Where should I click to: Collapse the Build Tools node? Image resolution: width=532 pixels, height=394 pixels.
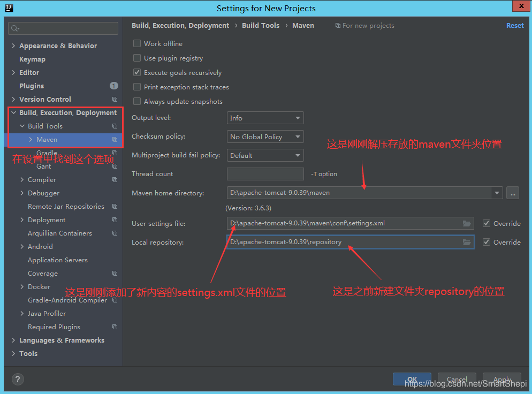click(22, 126)
